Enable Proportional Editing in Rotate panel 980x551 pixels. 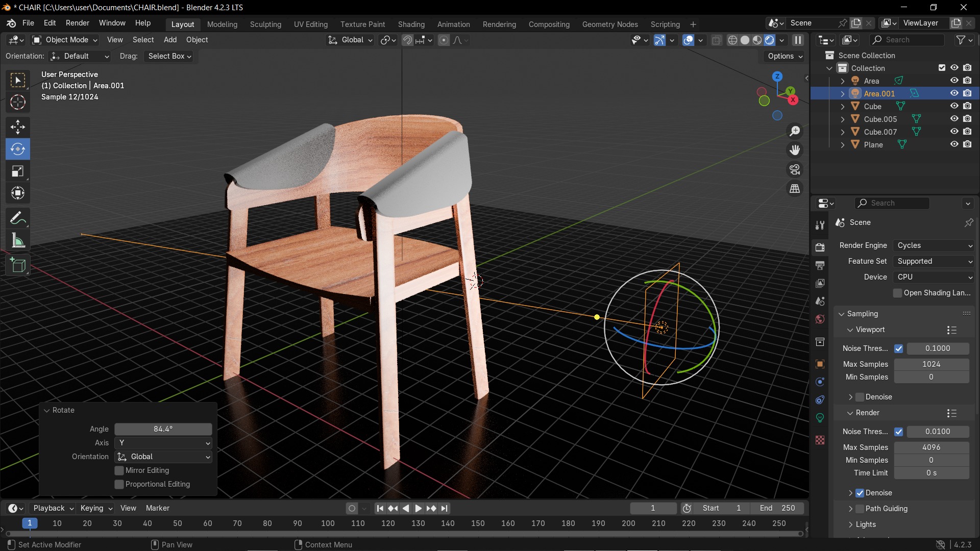(119, 484)
